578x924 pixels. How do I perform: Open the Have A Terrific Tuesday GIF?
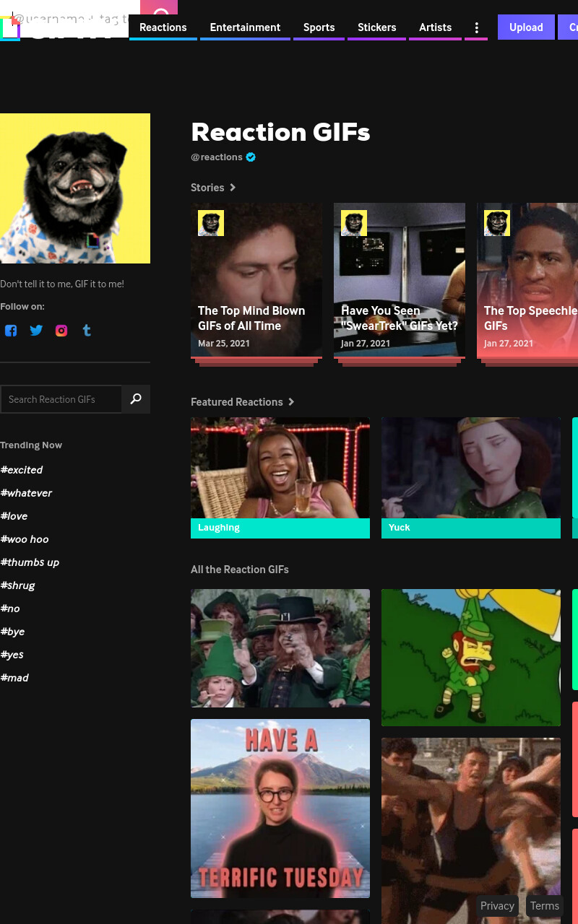pyautogui.click(x=280, y=808)
